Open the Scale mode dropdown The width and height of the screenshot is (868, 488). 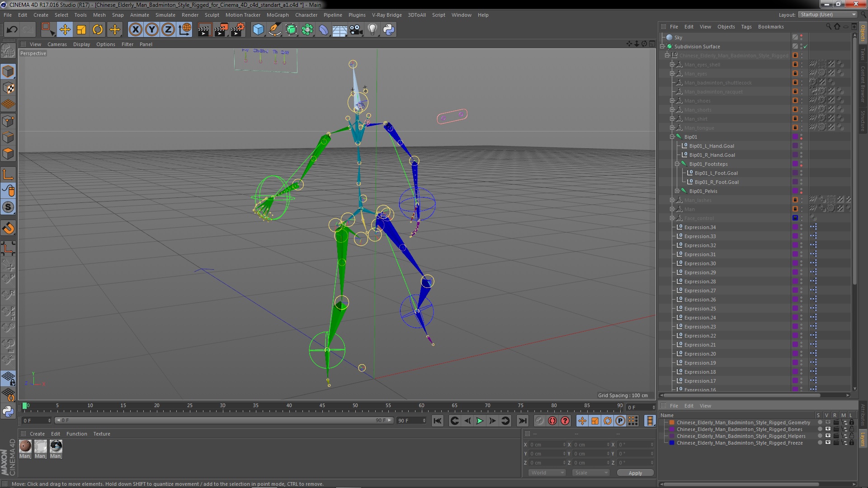tap(590, 473)
